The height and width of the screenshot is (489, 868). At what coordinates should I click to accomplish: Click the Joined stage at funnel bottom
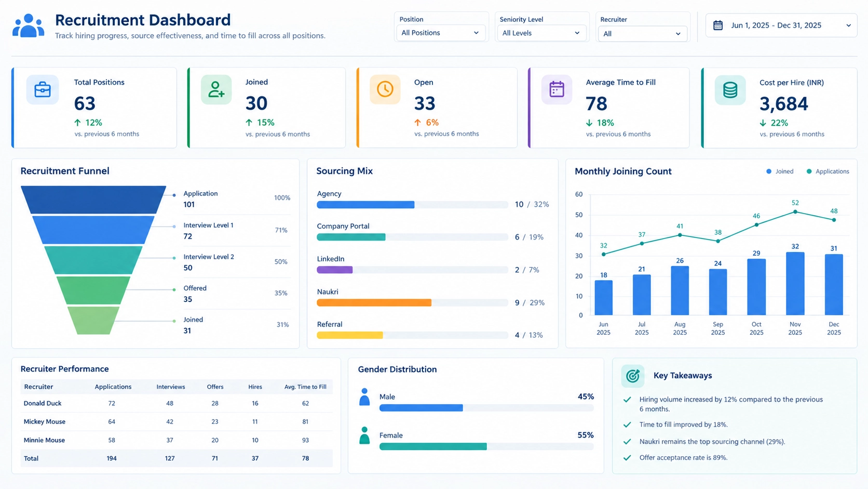tap(93, 321)
